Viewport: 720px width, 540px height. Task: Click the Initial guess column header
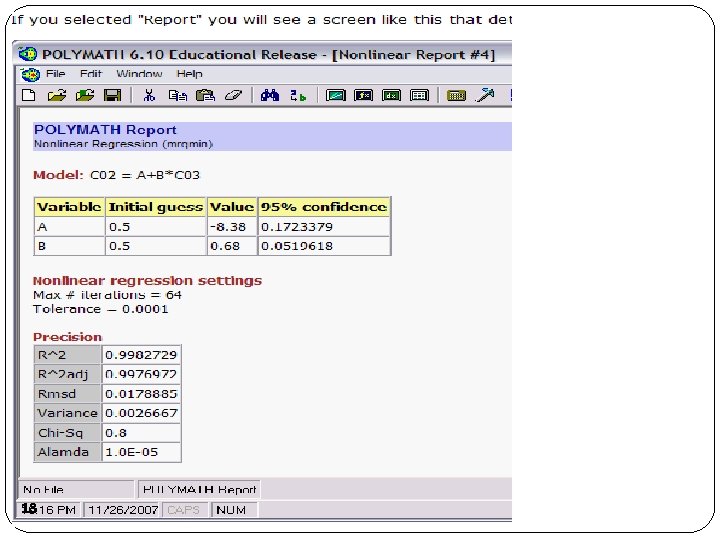156,207
